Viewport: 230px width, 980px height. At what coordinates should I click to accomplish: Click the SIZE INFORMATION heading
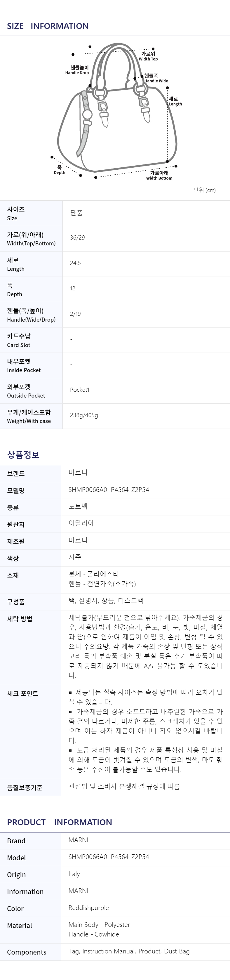click(48, 26)
